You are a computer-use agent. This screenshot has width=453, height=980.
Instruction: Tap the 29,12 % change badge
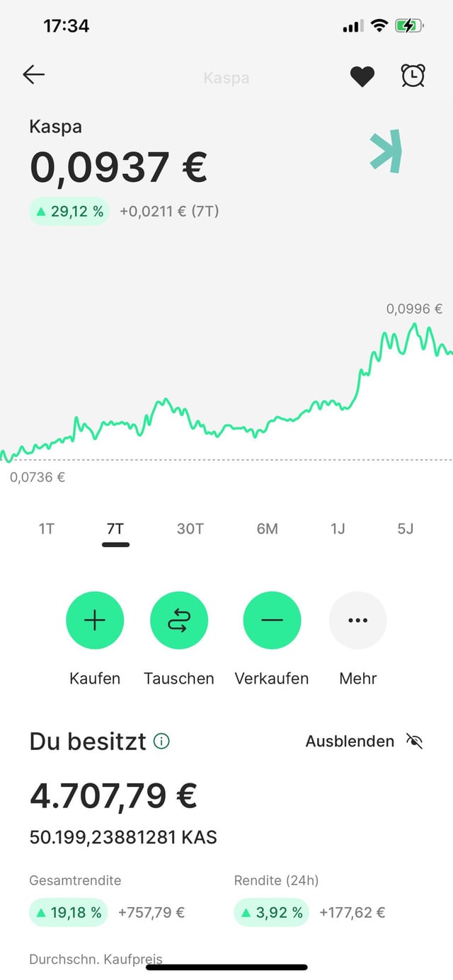pos(69,211)
